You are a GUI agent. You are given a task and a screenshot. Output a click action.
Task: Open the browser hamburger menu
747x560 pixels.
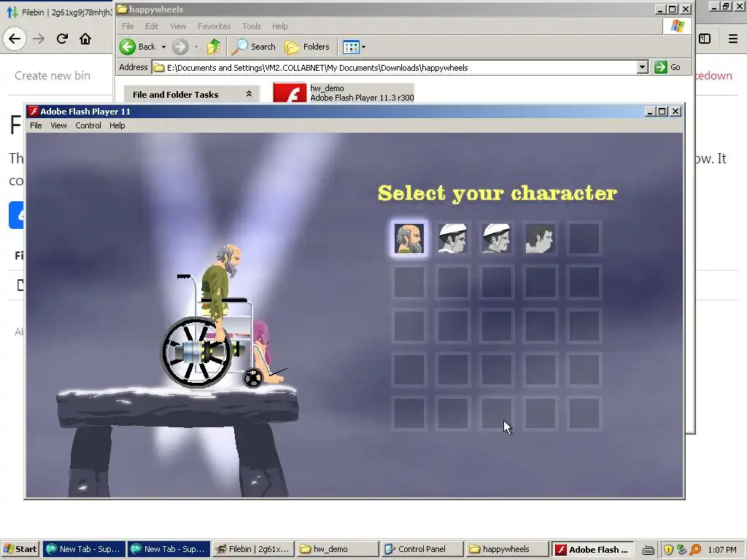[733, 39]
